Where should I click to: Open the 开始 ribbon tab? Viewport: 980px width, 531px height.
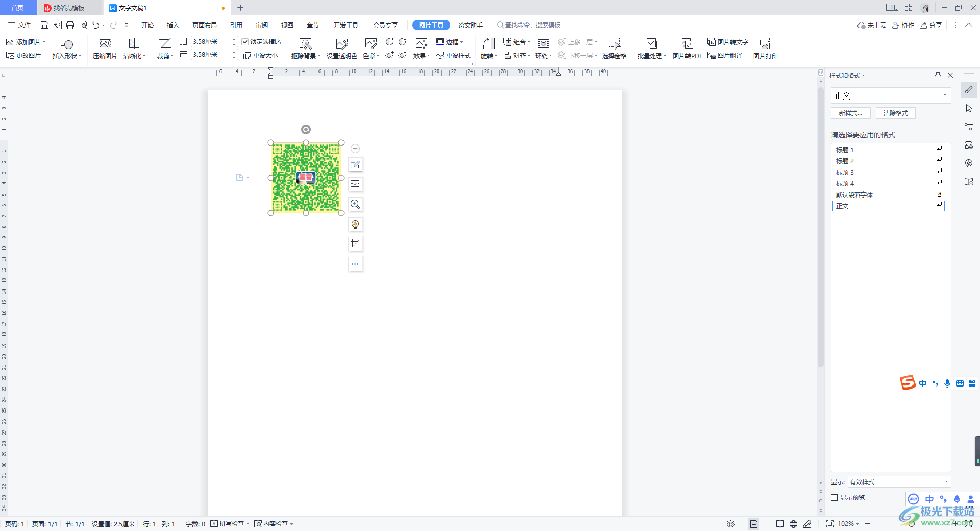pos(148,25)
